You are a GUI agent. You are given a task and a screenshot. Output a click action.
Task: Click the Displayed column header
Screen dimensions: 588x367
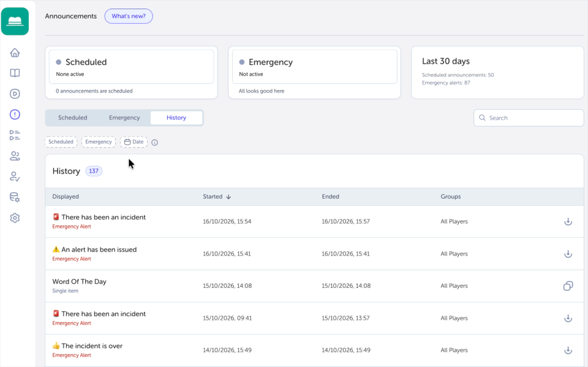coord(66,197)
